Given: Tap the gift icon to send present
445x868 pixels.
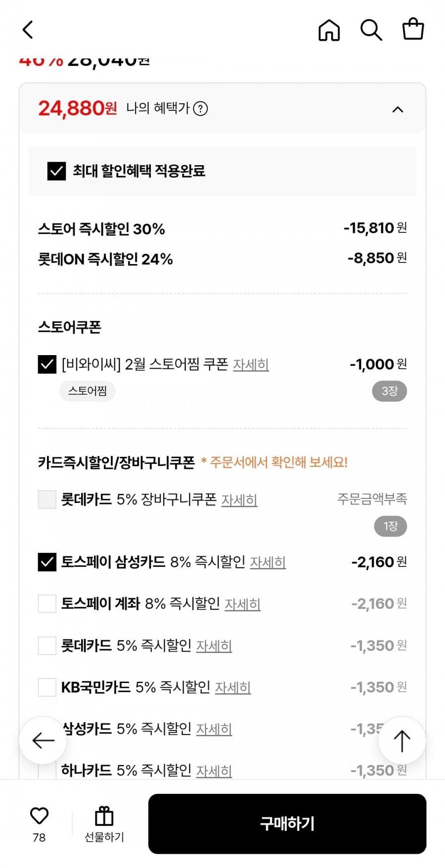Looking at the screenshot, I should 104,816.
